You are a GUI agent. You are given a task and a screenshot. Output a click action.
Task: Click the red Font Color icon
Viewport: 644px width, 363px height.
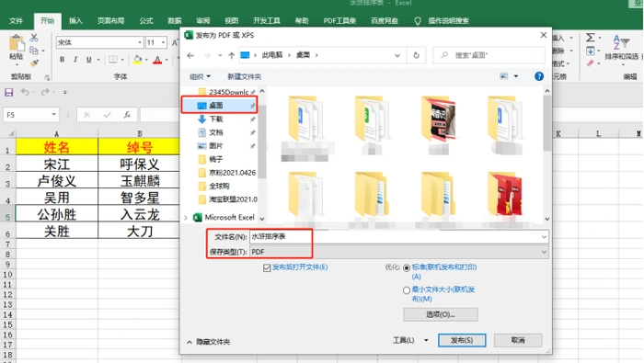pyautogui.click(x=157, y=60)
